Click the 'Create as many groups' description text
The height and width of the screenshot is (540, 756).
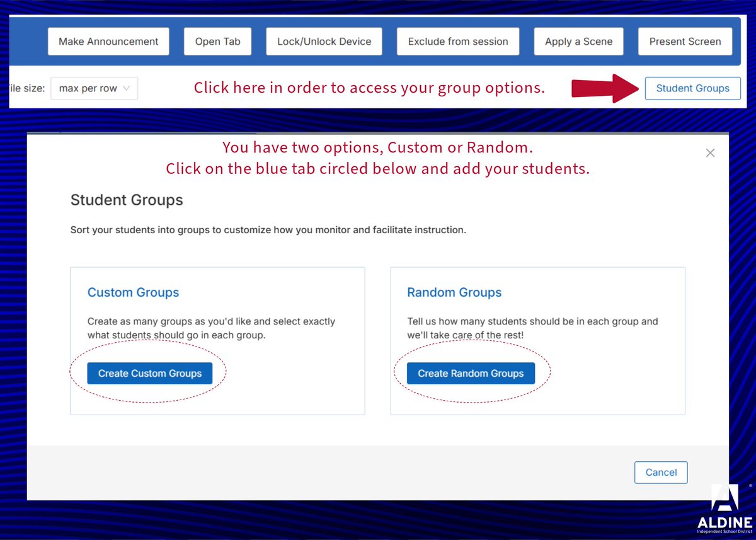tap(211, 328)
